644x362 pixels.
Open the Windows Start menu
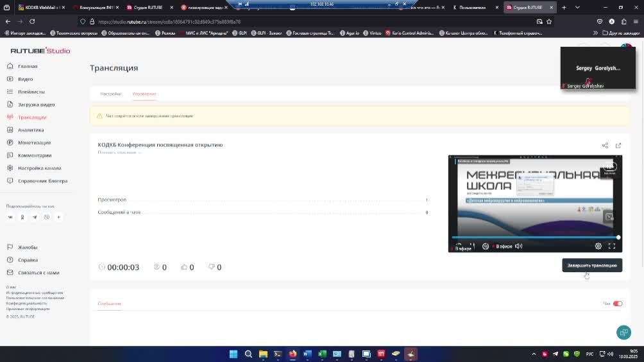pos(233,354)
